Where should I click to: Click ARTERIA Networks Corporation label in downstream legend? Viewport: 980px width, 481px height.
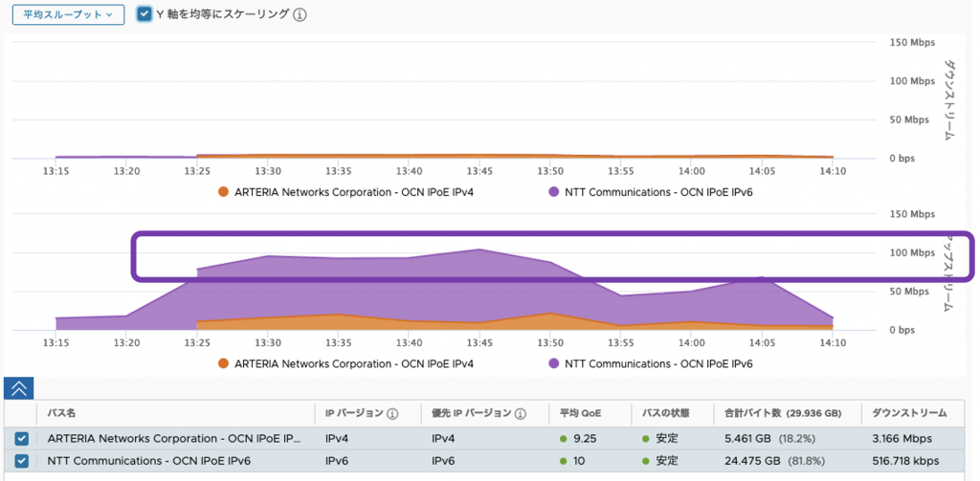pos(354,192)
